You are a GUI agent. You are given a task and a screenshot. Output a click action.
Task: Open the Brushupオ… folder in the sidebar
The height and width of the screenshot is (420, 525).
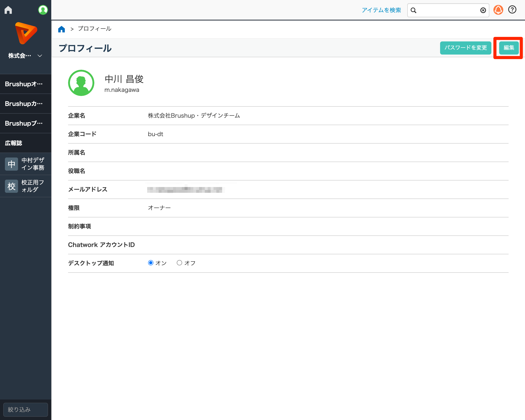coord(23,84)
